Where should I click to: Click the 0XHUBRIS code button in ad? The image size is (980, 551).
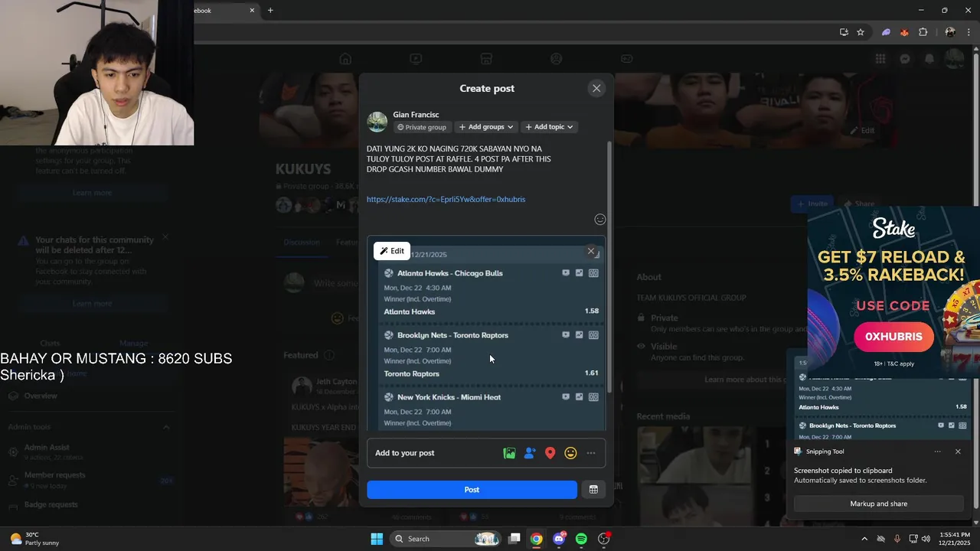(893, 337)
